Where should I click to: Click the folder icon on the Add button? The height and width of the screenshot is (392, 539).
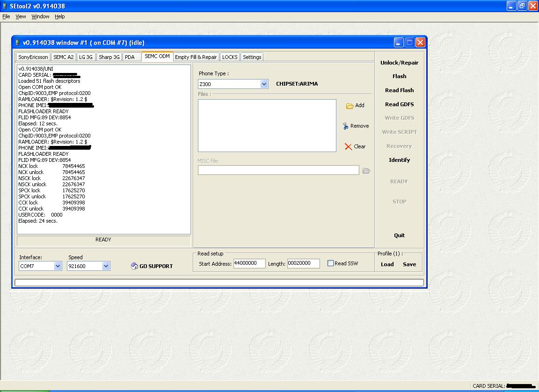(350, 106)
